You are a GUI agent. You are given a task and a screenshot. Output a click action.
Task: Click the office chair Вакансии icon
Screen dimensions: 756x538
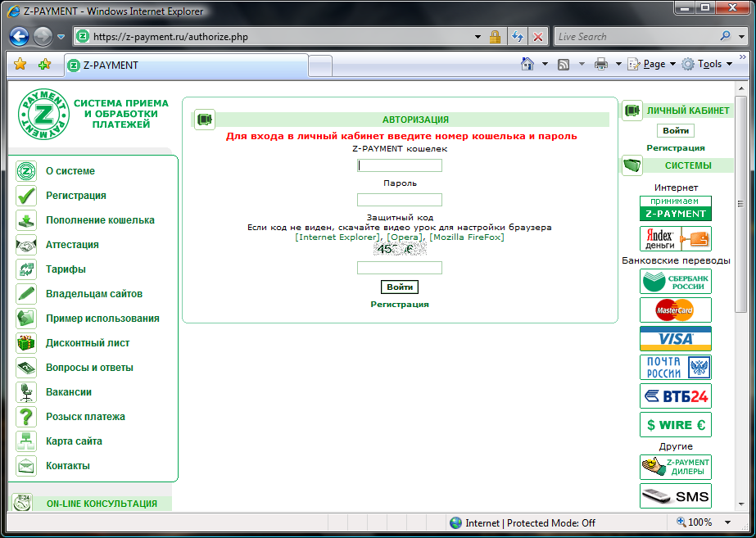point(26,392)
